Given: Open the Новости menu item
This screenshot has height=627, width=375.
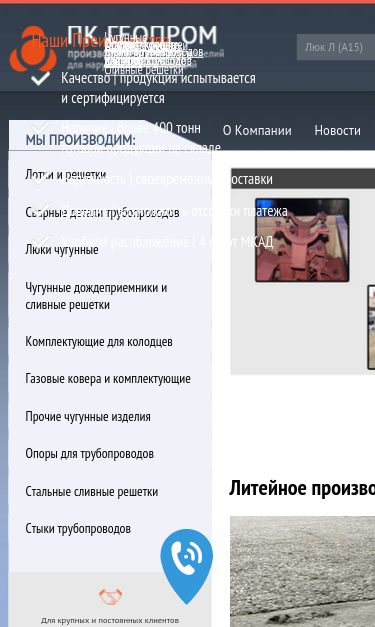Looking at the screenshot, I should point(337,130).
